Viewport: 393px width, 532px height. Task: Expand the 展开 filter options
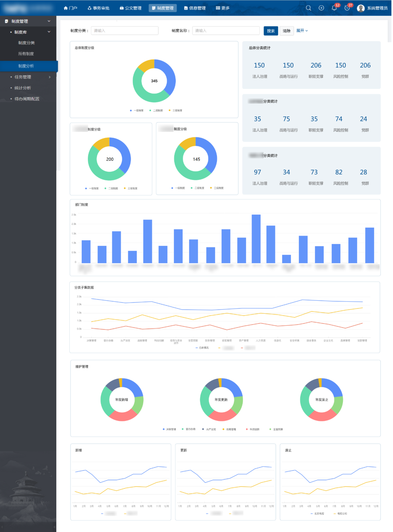tap(302, 31)
